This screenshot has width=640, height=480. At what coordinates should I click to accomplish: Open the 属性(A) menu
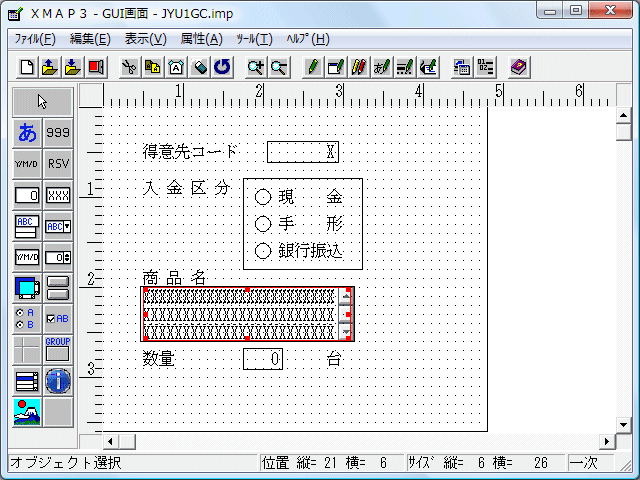click(201, 39)
